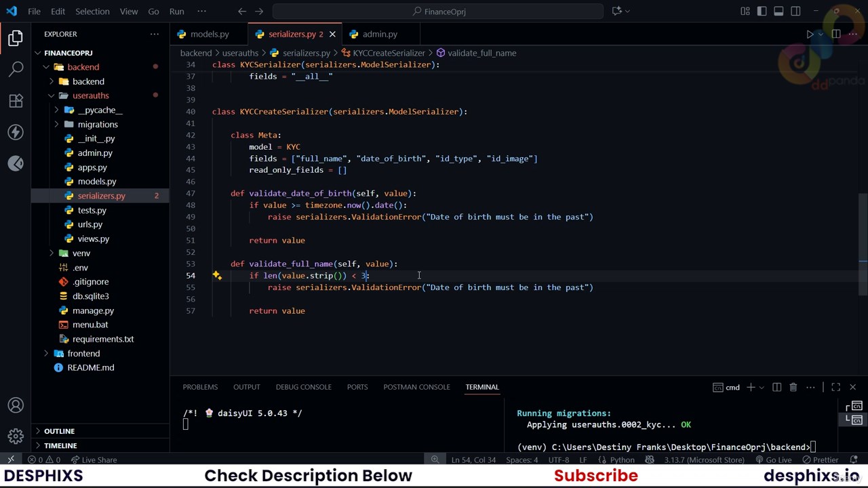Close the terminal panel
The image size is (868, 488).
pyautogui.click(x=853, y=387)
